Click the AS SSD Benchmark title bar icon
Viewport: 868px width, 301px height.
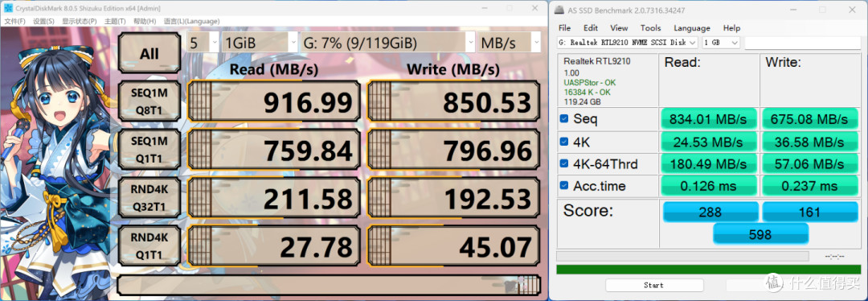tap(560, 10)
